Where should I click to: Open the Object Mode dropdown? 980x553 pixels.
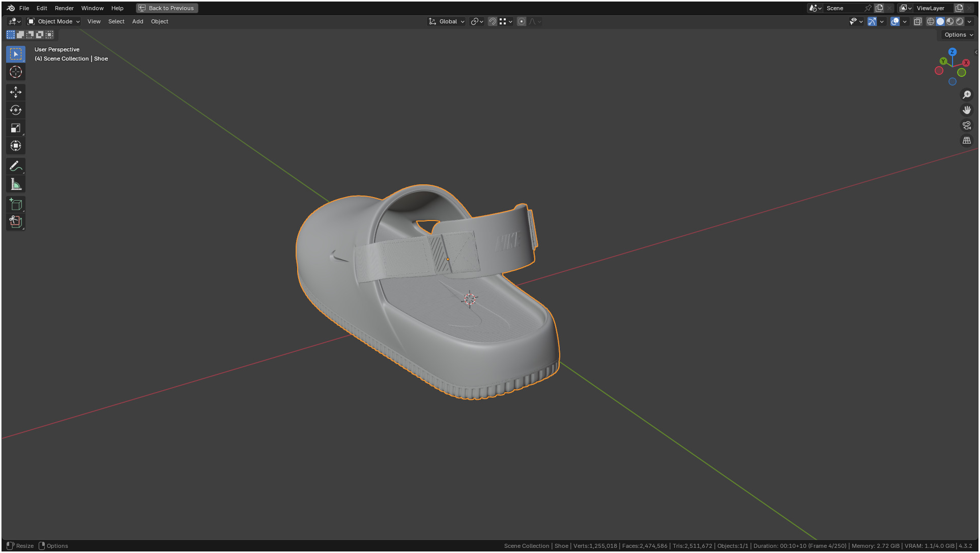coord(54,21)
